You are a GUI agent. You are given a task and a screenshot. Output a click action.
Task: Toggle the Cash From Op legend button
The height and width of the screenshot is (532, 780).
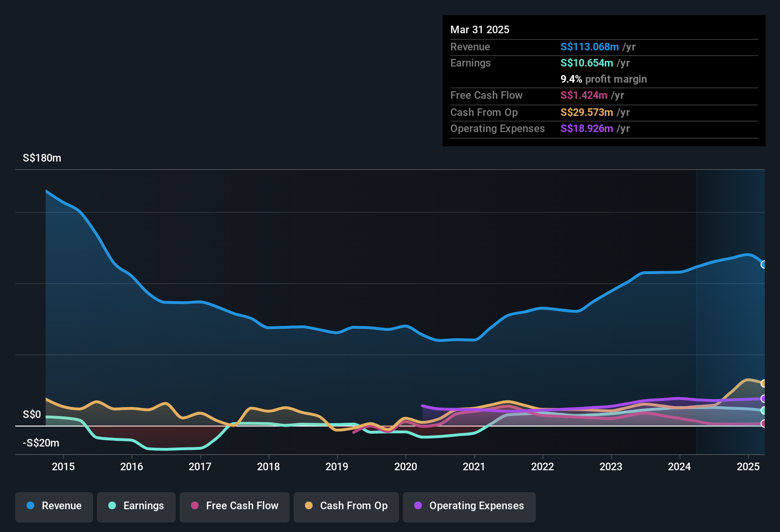pyautogui.click(x=346, y=506)
